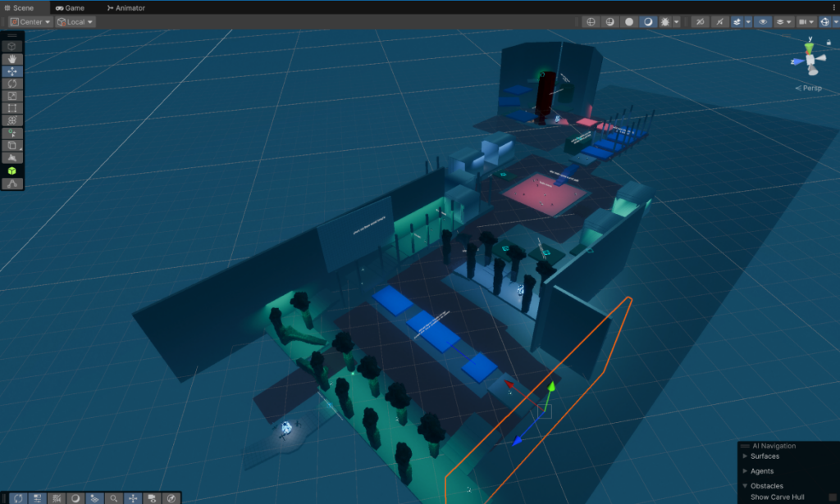Screen dimensions: 840x504
Task: Toggle grid snapping icon in bottom toolbar
Action: coord(57,498)
